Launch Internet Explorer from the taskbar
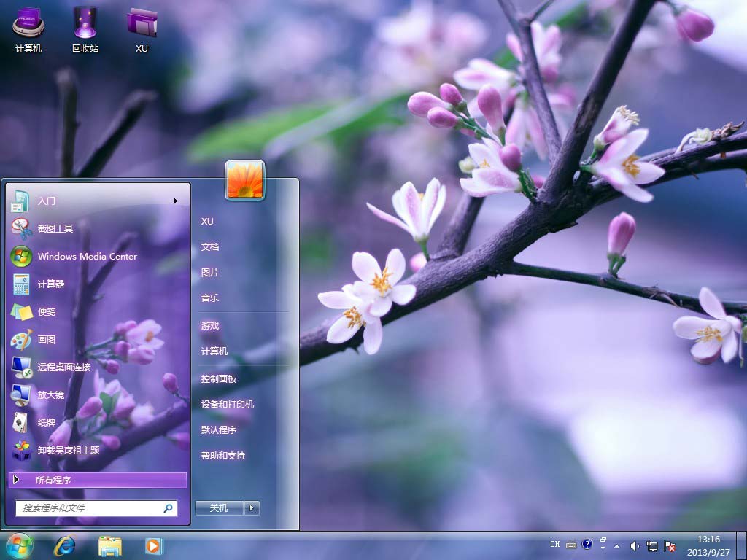Viewport: 747px width, 560px height. point(64,545)
